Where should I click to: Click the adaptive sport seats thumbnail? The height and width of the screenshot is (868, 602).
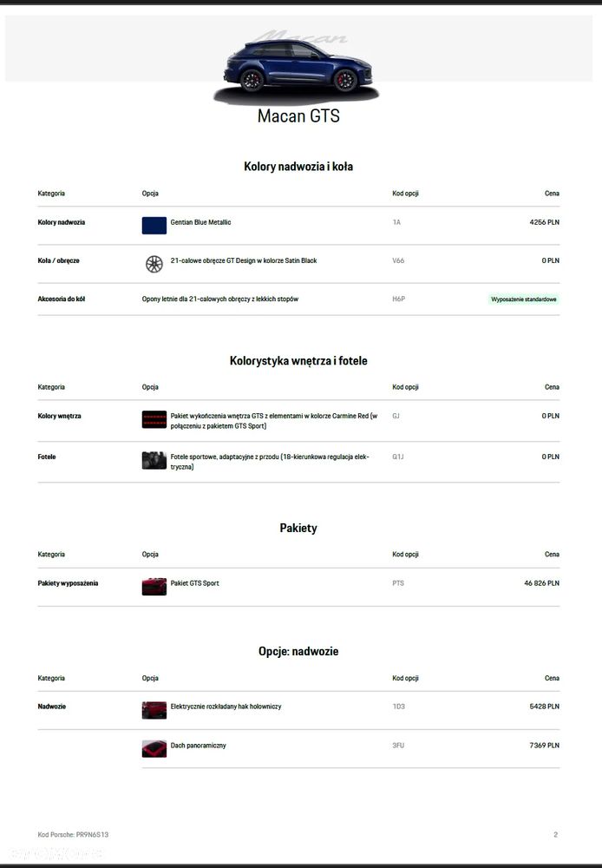tap(154, 460)
